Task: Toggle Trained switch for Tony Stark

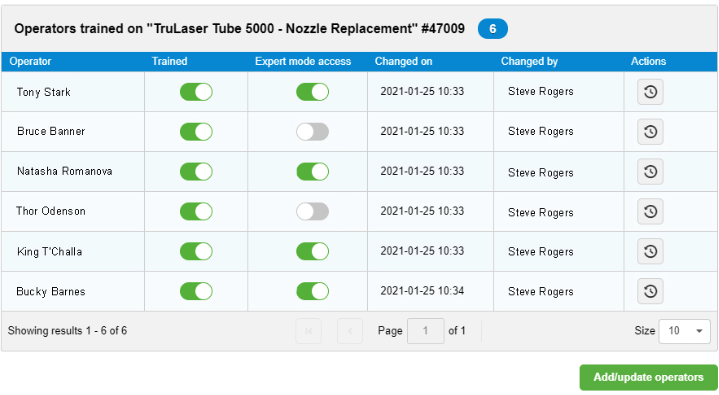Action: pyautogui.click(x=196, y=92)
